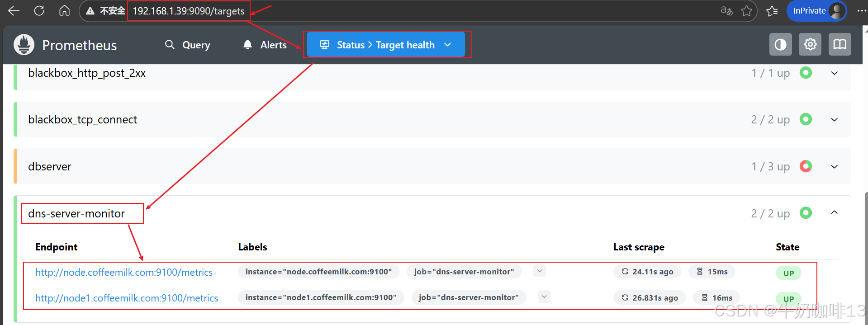Click the 15ms scrape duration badge
Image resolution: width=868 pixels, height=325 pixels.
point(712,272)
